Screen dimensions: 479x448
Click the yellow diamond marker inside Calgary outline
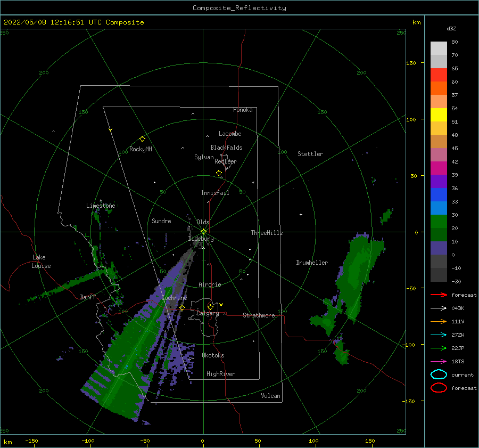[x=210, y=307]
